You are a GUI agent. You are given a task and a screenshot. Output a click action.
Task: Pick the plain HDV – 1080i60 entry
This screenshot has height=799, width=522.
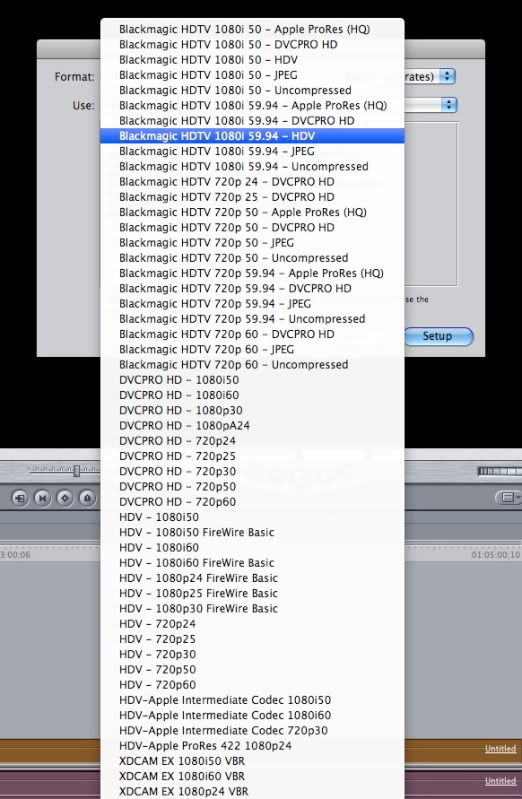(252, 548)
